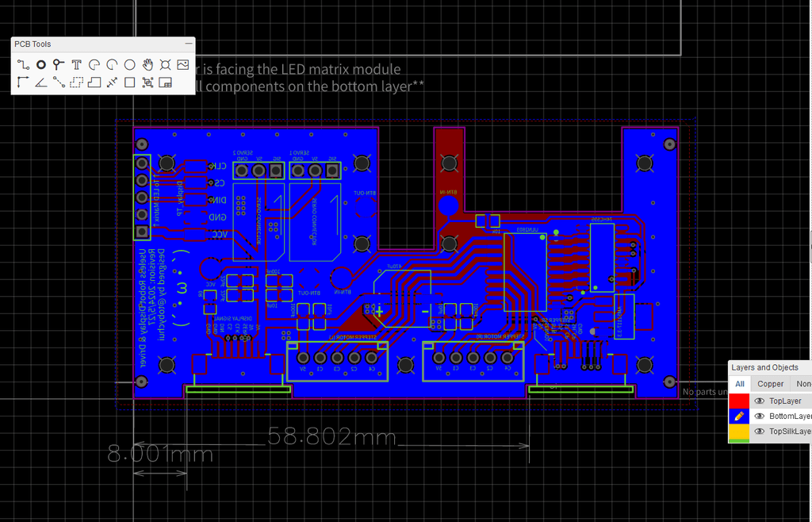Select the Copper Area dashed tool
The width and height of the screenshot is (812, 522).
pyautogui.click(x=77, y=83)
